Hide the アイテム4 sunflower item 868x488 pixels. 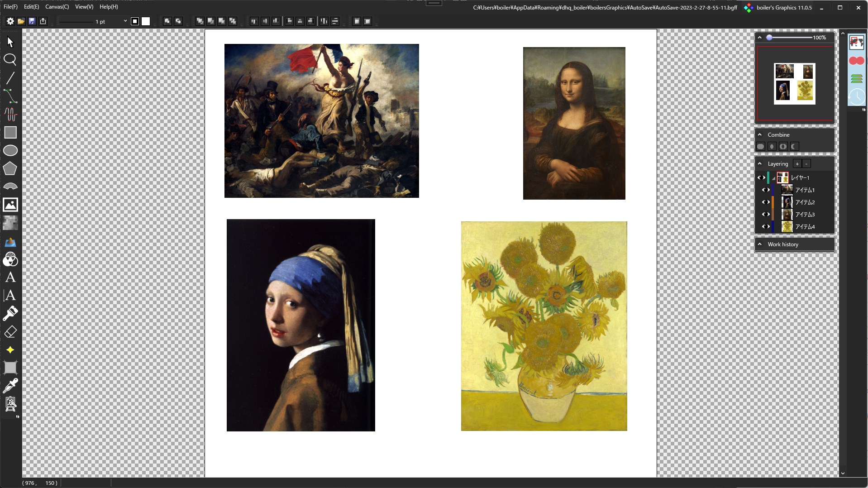tap(766, 227)
